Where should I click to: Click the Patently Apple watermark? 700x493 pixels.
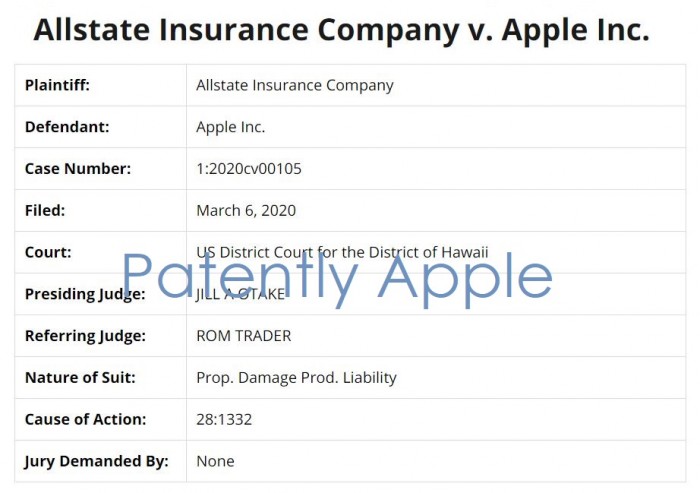tap(338, 279)
